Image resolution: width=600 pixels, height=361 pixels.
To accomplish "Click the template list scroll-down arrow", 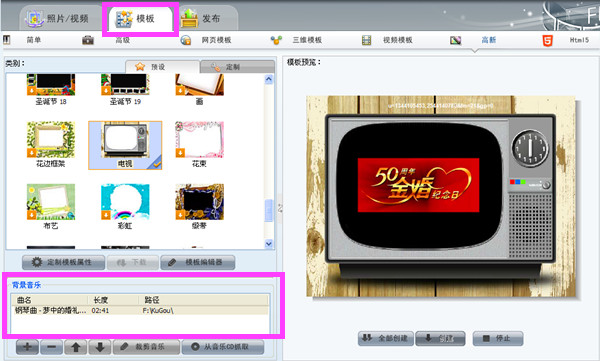I will point(269,243).
